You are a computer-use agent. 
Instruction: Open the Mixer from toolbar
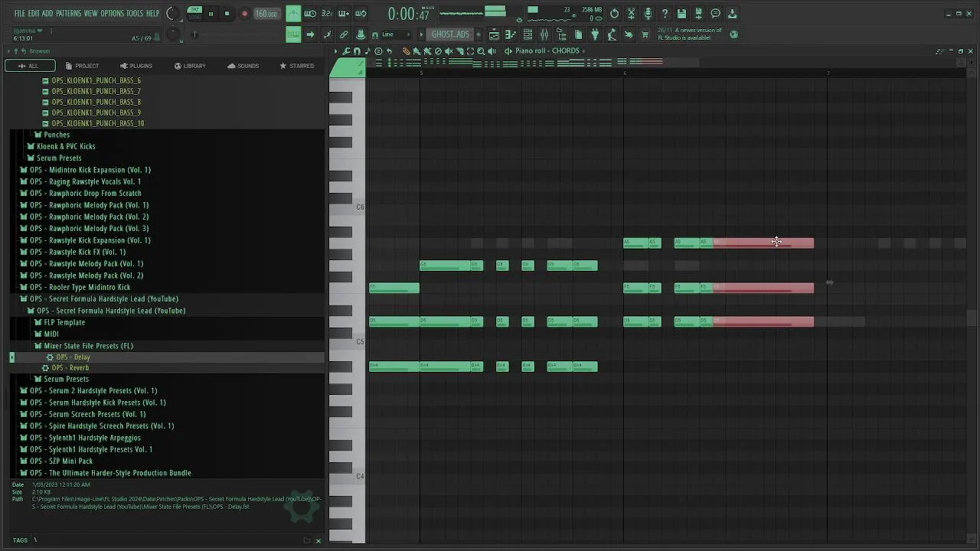click(x=545, y=34)
